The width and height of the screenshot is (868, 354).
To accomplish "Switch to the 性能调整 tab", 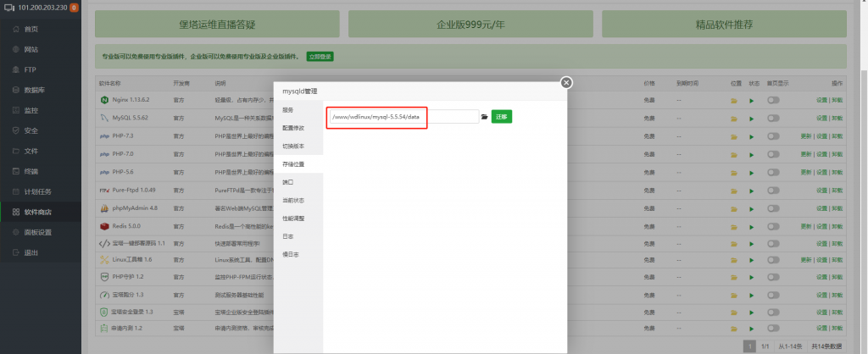I will click(298, 218).
